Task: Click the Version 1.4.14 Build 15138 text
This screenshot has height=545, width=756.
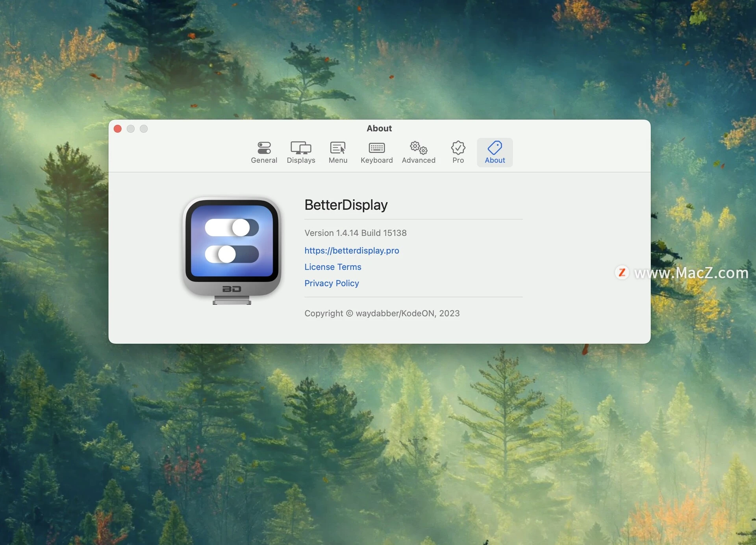Action: tap(355, 233)
